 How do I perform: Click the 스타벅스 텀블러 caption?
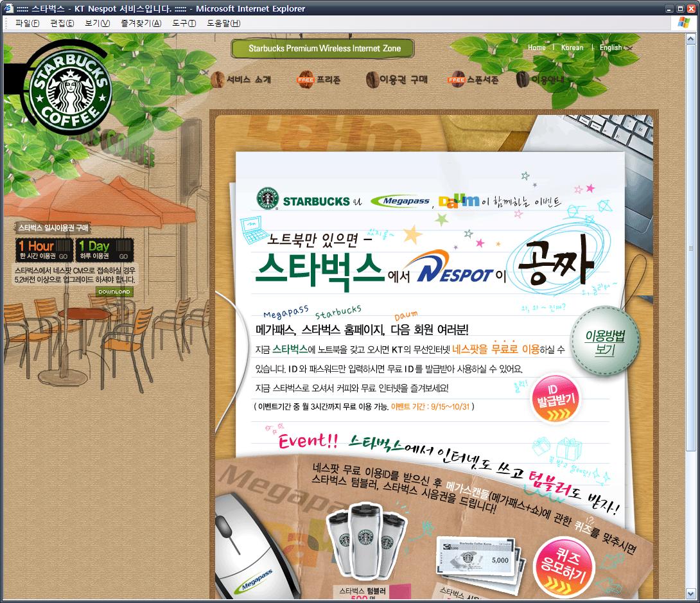coord(362,591)
